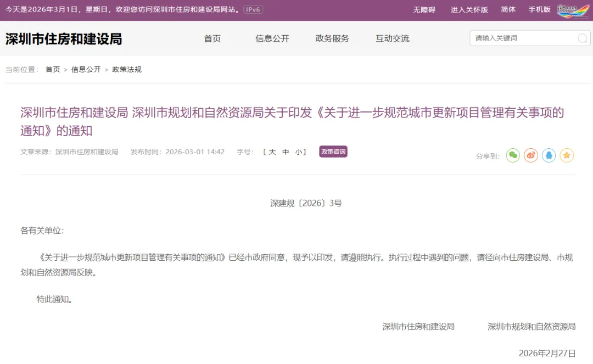Viewport: 593px width, 364px height.
Task: Click 分享到 label
Action: tap(488, 156)
